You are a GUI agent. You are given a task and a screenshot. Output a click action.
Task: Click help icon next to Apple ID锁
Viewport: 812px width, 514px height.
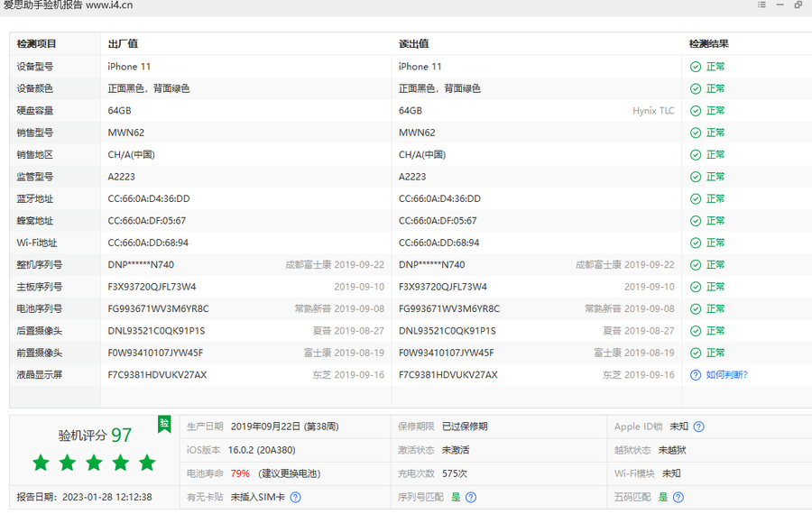tap(698, 427)
